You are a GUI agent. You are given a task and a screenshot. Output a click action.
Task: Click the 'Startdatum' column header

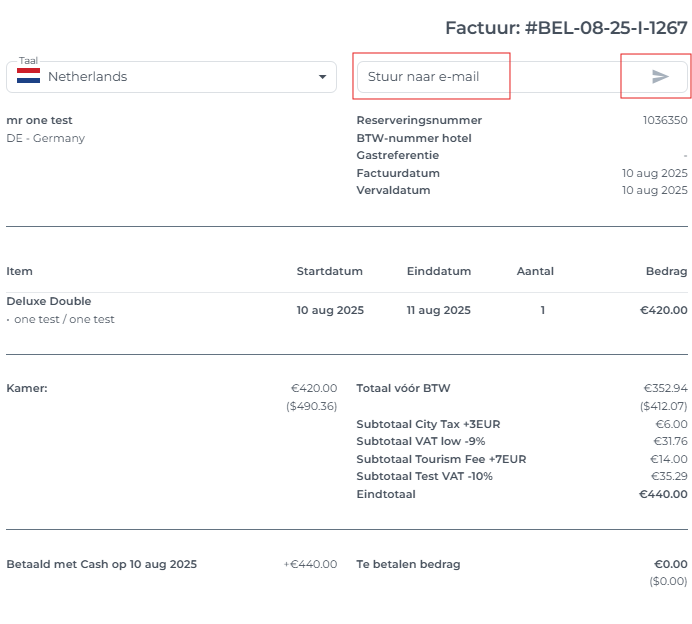click(329, 271)
